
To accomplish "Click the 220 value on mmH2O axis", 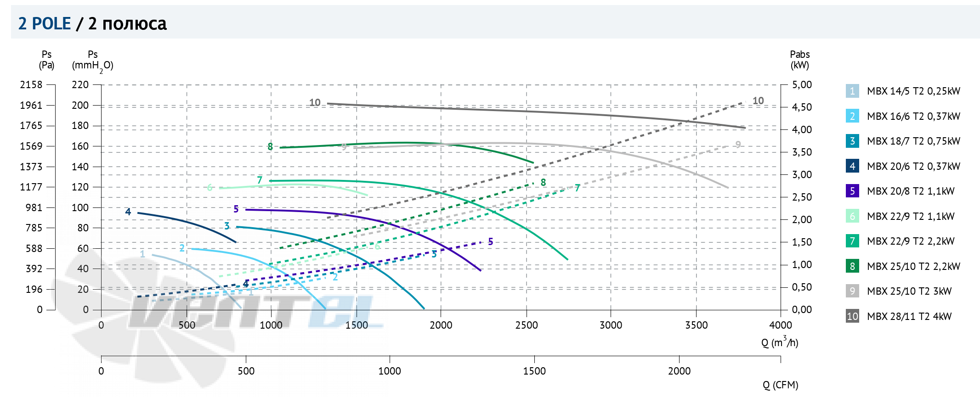I will pyautogui.click(x=80, y=84).
